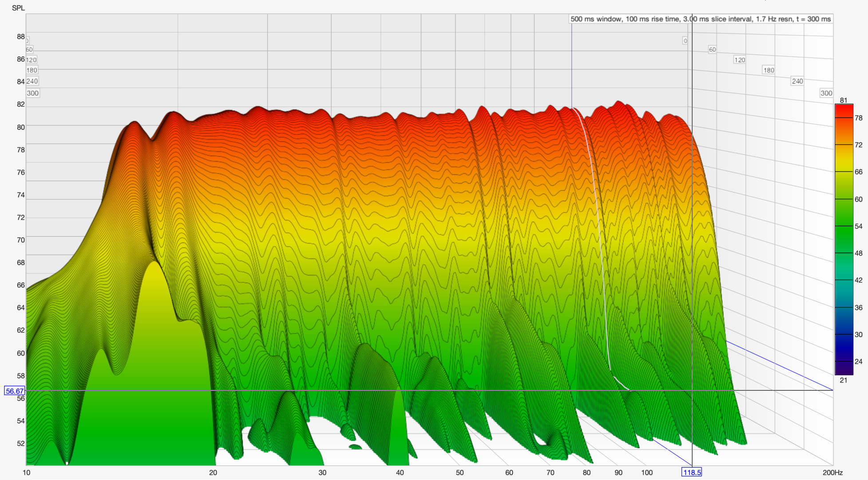The height and width of the screenshot is (480, 868).
Task: Click the left-side 300 ms time label
Action: (x=33, y=93)
